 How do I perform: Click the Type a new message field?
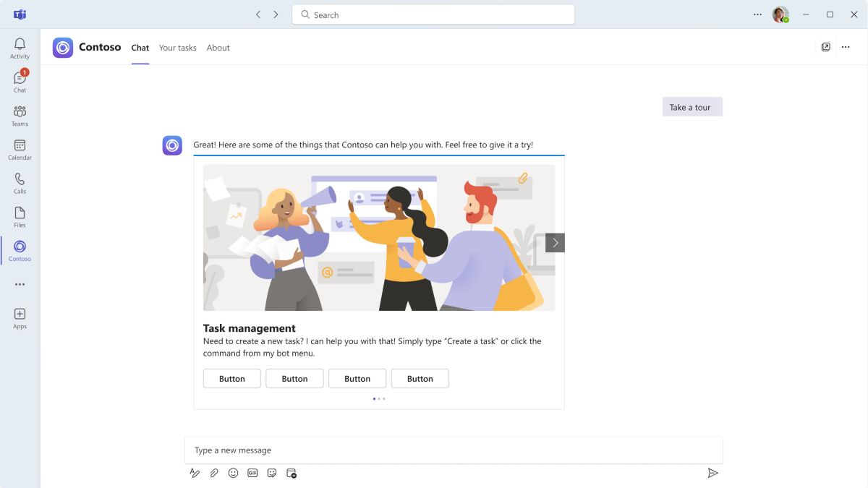coord(454,450)
